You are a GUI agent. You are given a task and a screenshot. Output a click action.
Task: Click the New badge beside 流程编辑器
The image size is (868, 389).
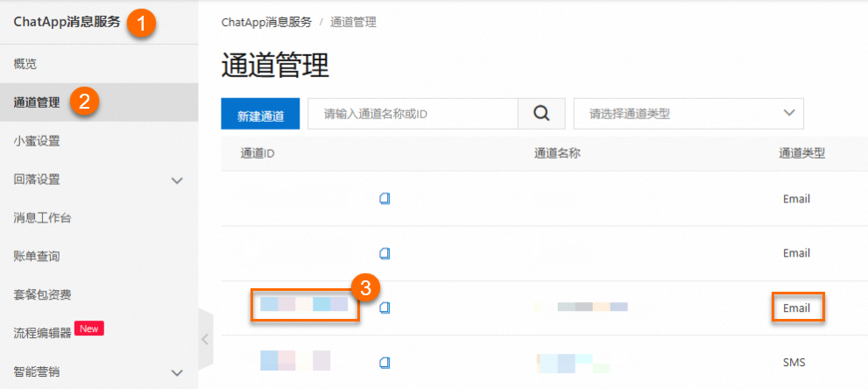(x=88, y=329)
